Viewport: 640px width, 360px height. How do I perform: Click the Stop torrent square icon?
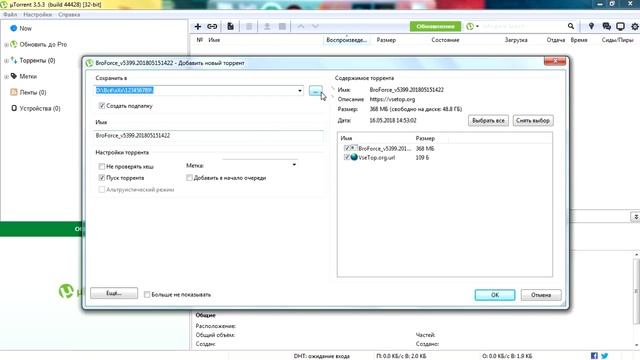tap(282, 27)
